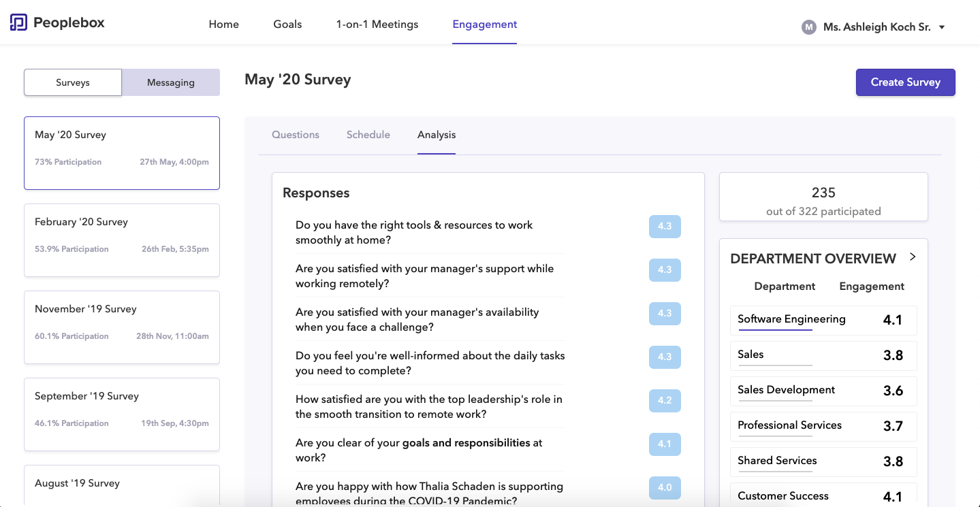Select the Analysis tab

[437, 135]
